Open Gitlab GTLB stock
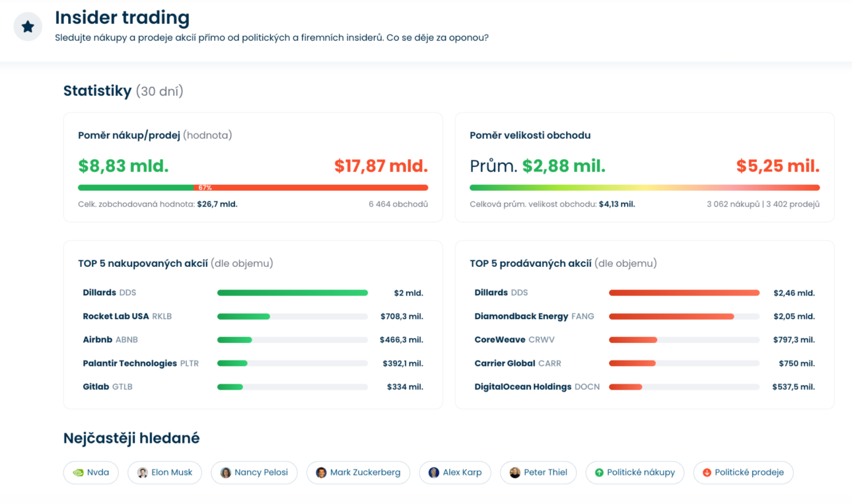 108,387
